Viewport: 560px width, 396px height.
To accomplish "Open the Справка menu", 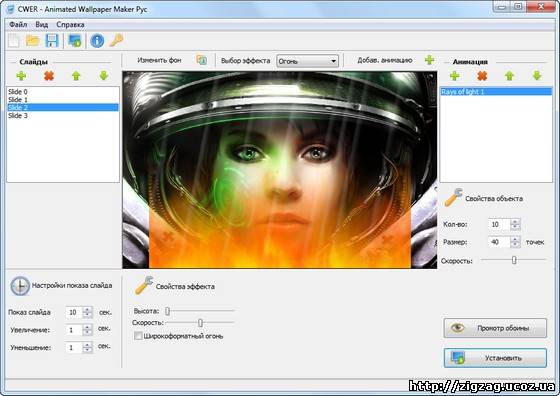I will click(70, 25).
